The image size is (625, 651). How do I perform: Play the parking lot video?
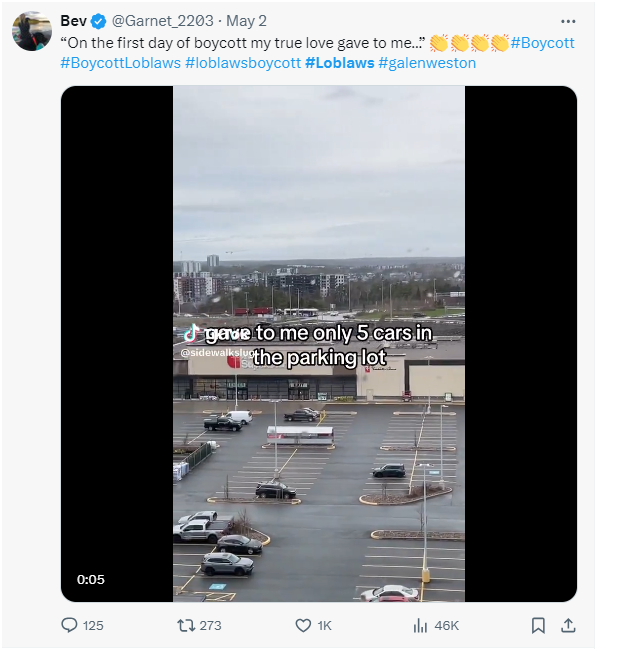318,344
